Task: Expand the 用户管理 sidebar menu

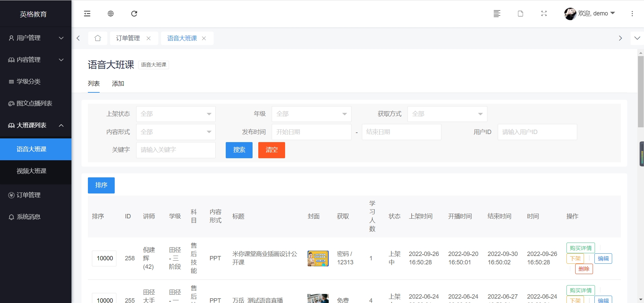Action: click(x=36, y=38)
